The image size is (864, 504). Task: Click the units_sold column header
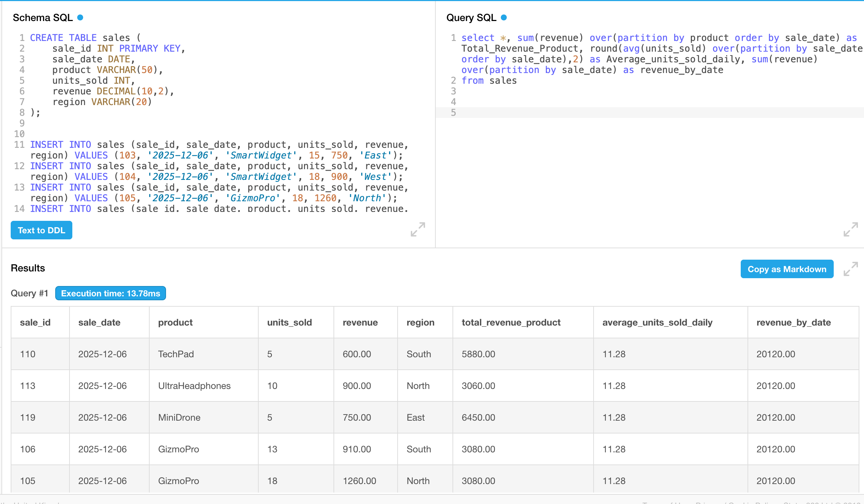289,322
